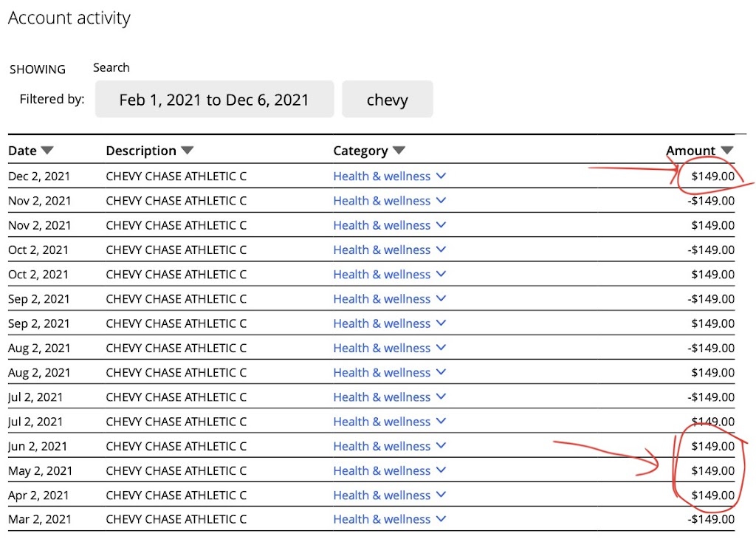
Task: Sort by Description column arrow
Action: tap(187, 151)
